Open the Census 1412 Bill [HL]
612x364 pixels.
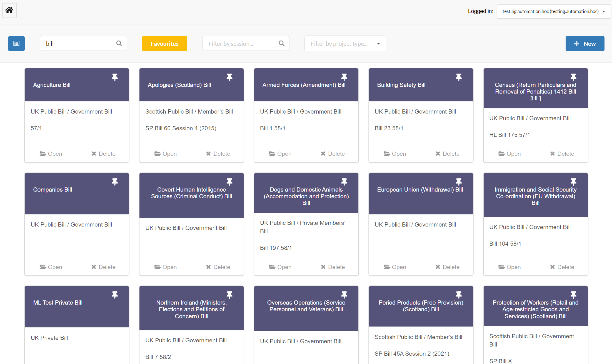tap(509, 154)
